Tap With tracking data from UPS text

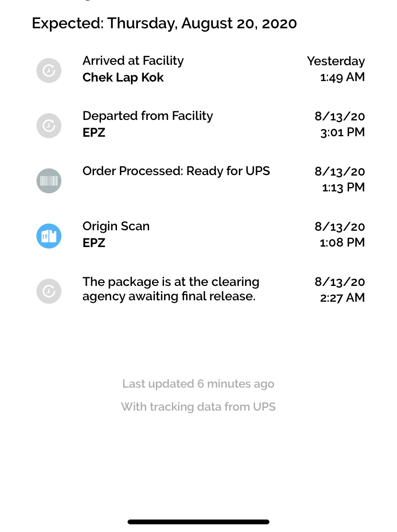(198, 407)
